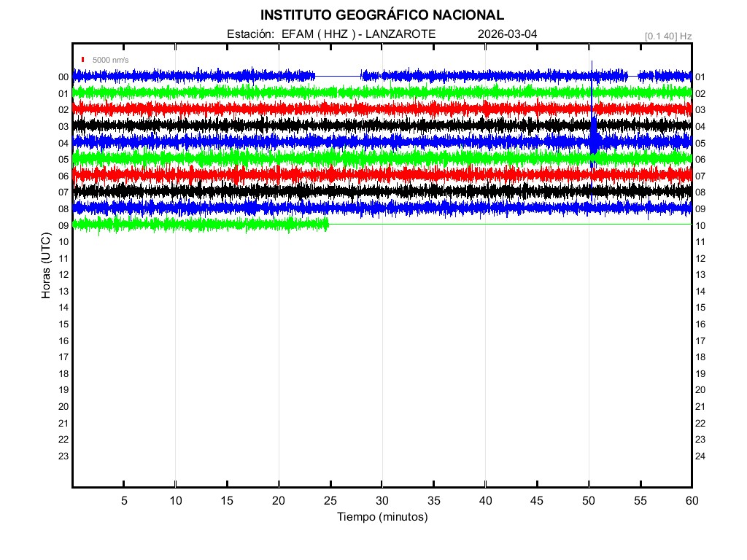
Task: Click the green trace for hour 01
Action: (292, 93)
